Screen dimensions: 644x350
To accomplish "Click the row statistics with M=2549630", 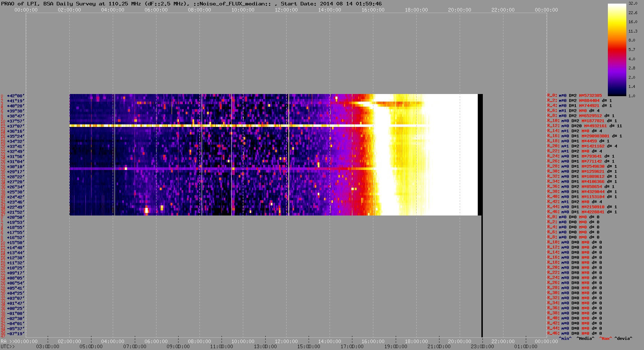I will point(582,166).
